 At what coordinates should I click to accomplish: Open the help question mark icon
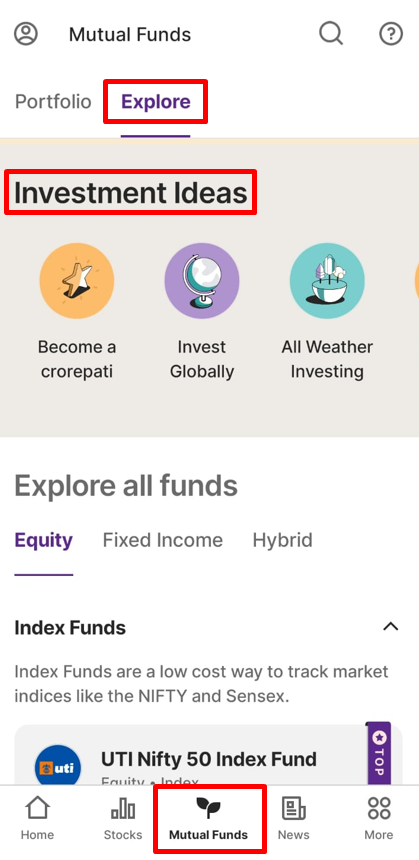[x=391, y=35]
